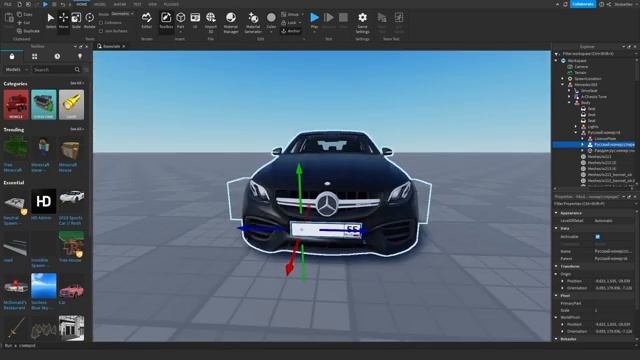Image resolution: width=640 pixels, height=360 pixels.
Task: Open the Models category dropdown in Toolbox
Action: [16, 70]
